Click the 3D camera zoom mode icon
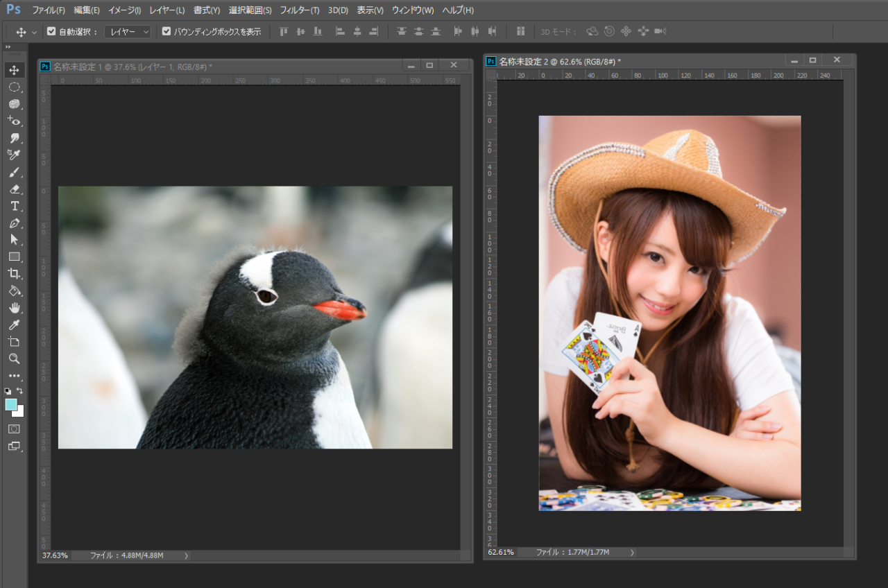 660,31
